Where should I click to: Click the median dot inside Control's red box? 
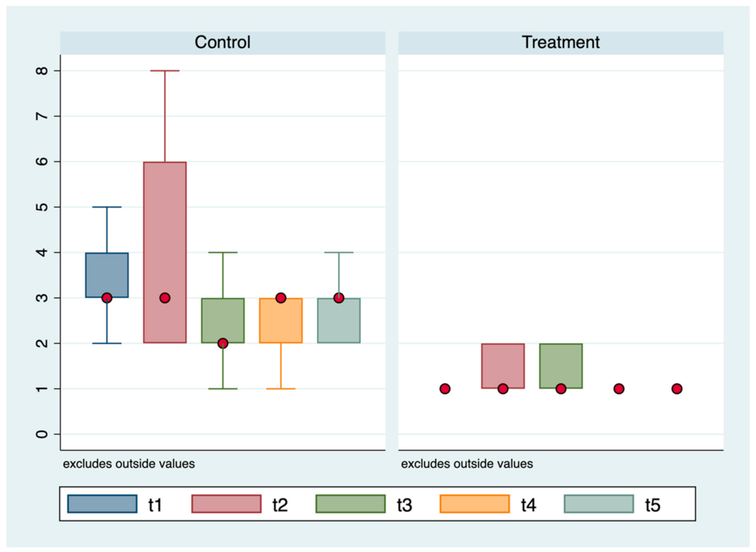(x=165, y=298)
